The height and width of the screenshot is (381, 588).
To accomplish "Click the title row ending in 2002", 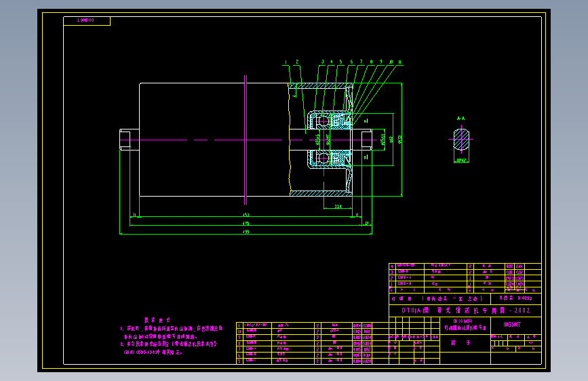I will (465, 310).
